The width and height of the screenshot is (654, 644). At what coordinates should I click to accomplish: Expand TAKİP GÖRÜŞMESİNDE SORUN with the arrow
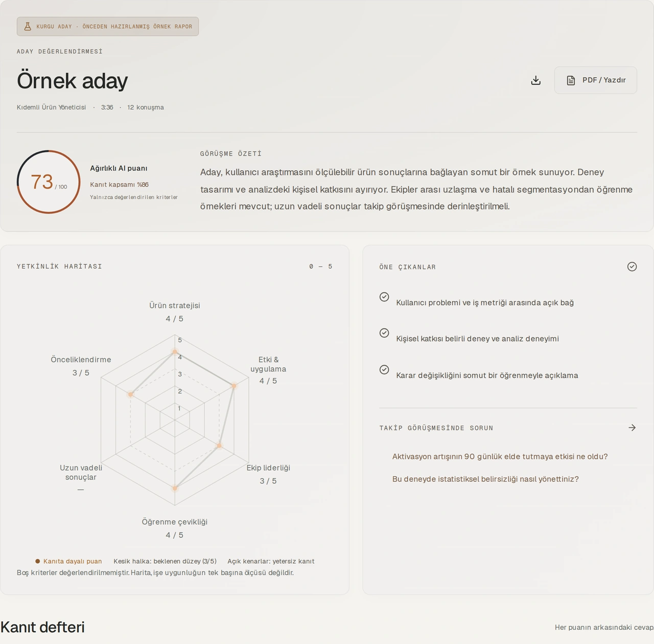(632, 428)
